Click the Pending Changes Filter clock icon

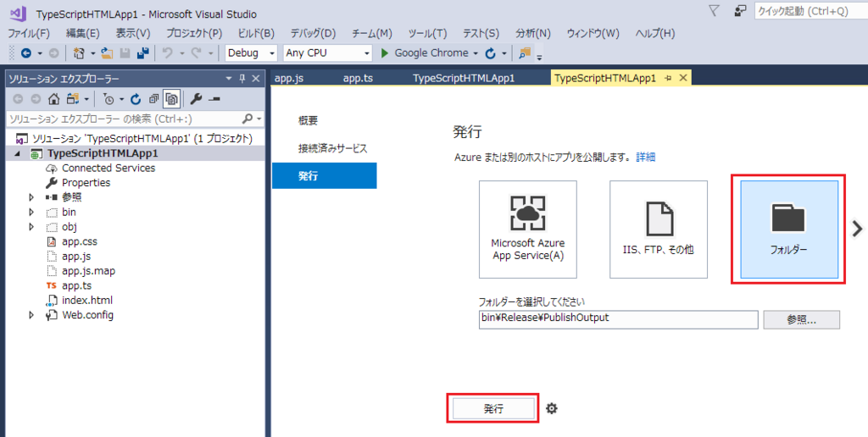[x=108, y=99]
